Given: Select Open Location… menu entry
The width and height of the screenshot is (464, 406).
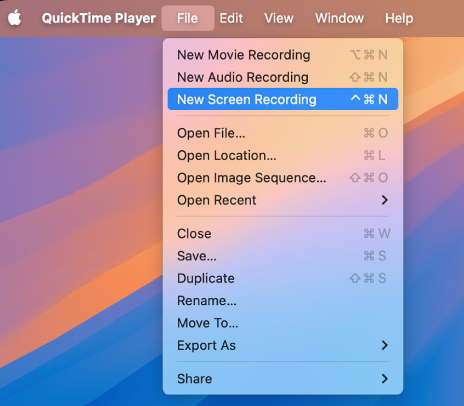Looking at the screenshot, I should 283,155.
